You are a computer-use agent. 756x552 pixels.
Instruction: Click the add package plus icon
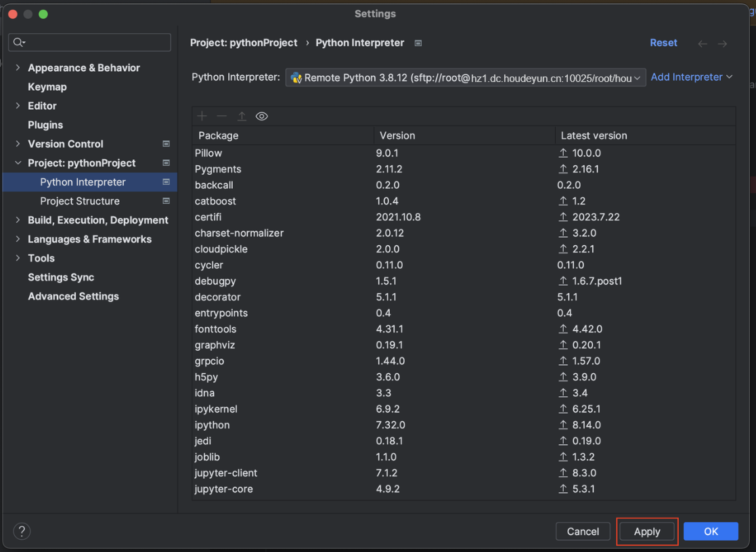pos(202,116)
